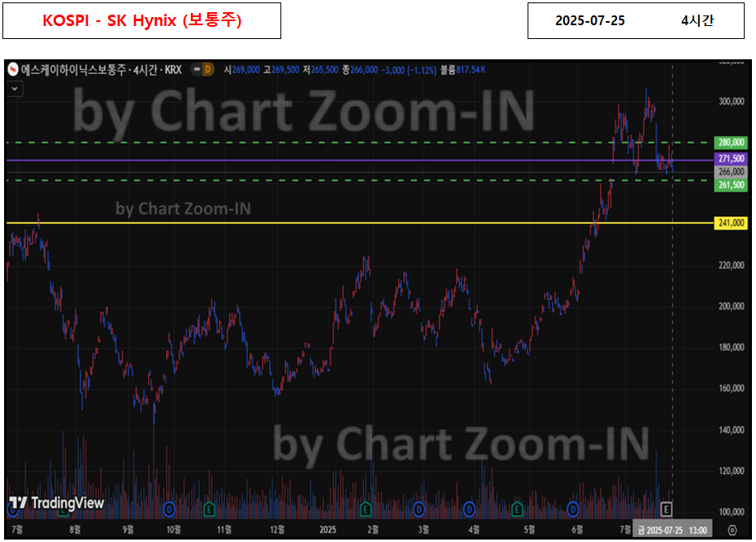756x542 pixels.
Task: Click the dividend D marker near 3월
Action: click(x=419, y=509)
